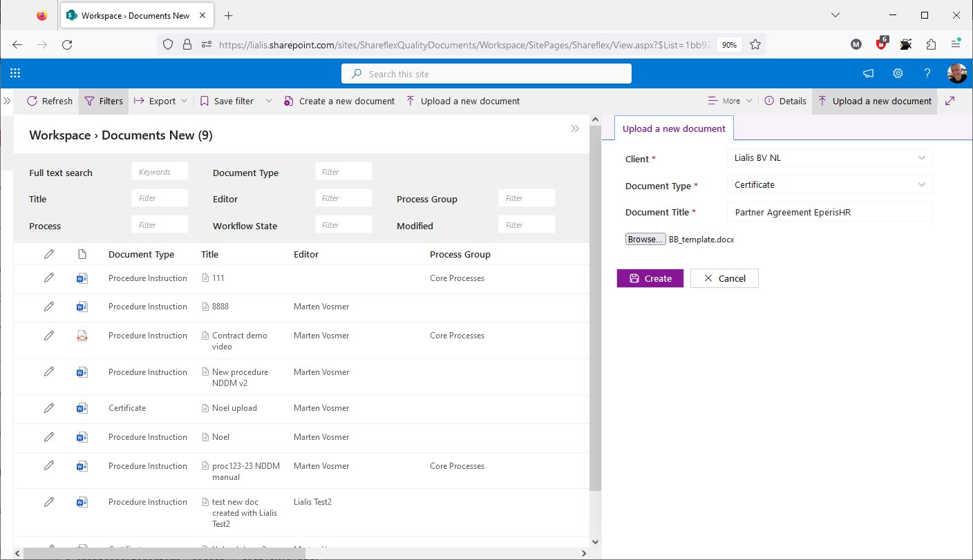Expand the panel with the fullscreen arrow icon
Viewport: 973px width, 560px height.
coord(950,101)
